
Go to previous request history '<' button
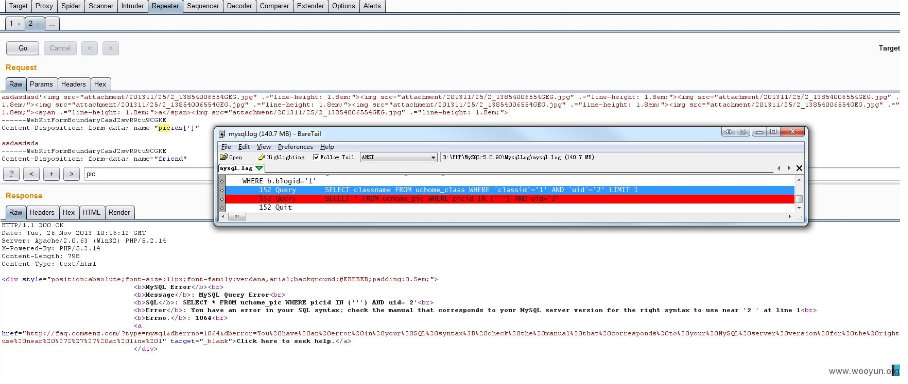89,48
